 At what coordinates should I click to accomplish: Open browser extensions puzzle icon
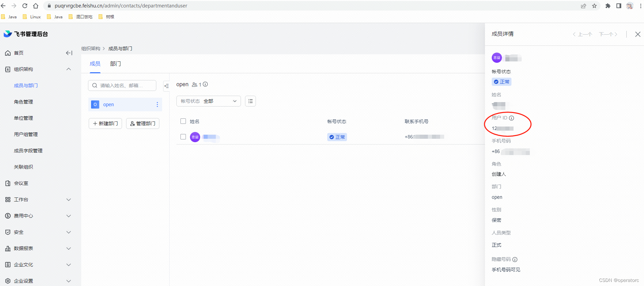(x=608, y=6)
